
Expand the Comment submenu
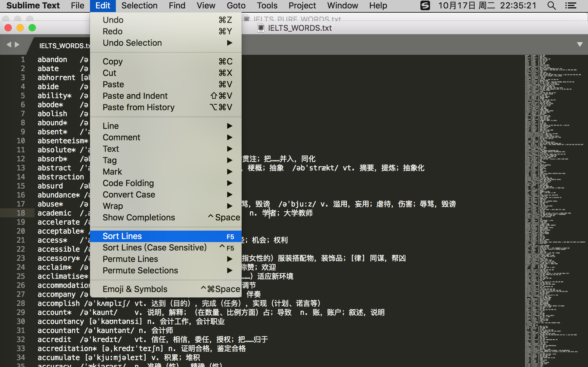point(166,137)
